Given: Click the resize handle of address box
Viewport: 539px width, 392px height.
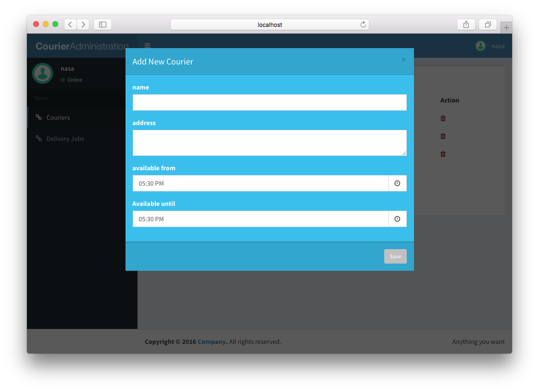Looking at the screenshot, I should point(404,153).
